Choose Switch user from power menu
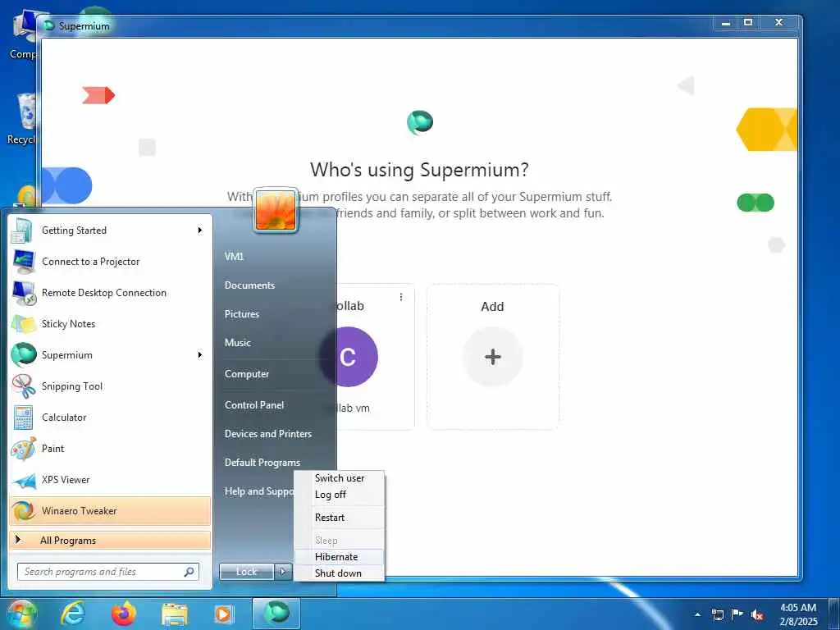Viewport: 840px width, 630px height. click(x=339, y=478)
